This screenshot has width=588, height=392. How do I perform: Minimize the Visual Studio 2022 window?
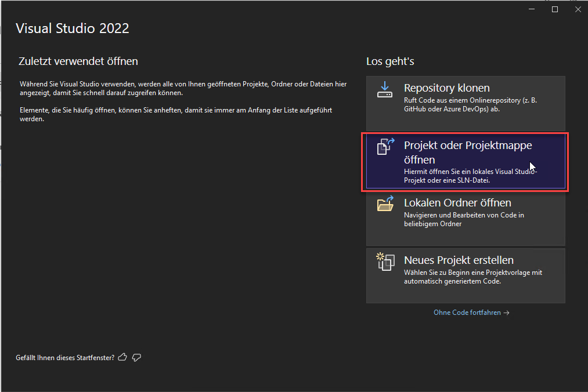tap(532, 9)
